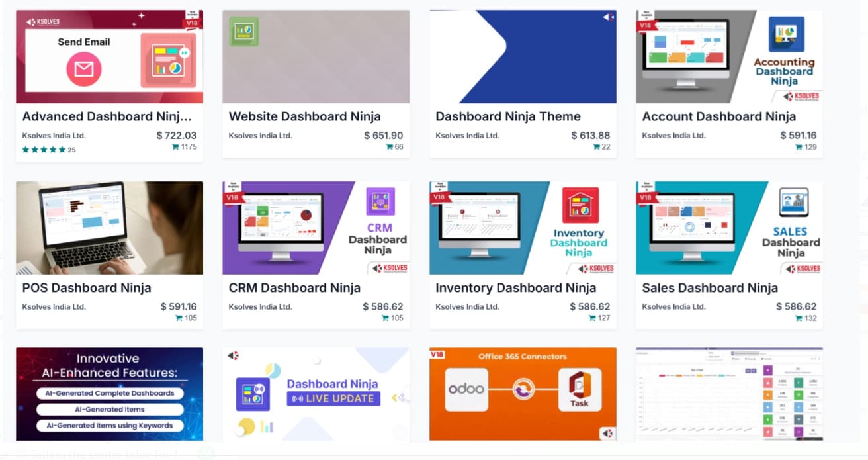This screenshot has height=460, width=868.
Task: Click the Inventory Dashboard Ninja $ 586.62 price
Action: coord(590,307)
